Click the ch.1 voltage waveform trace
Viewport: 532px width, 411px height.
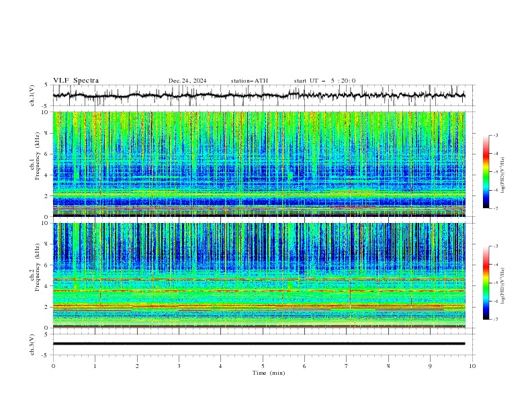pos(259,95)
